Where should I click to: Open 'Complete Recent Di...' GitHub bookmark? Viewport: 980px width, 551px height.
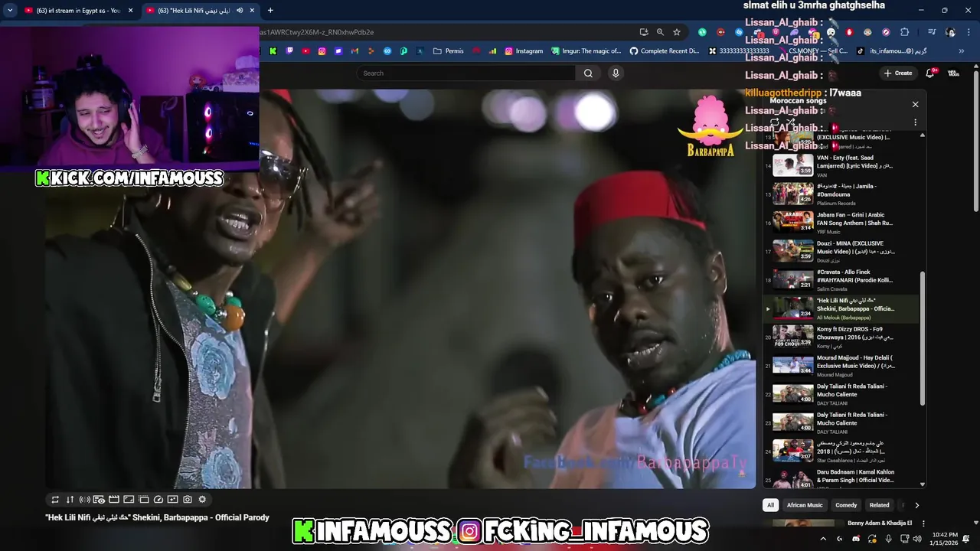(665, 51)
